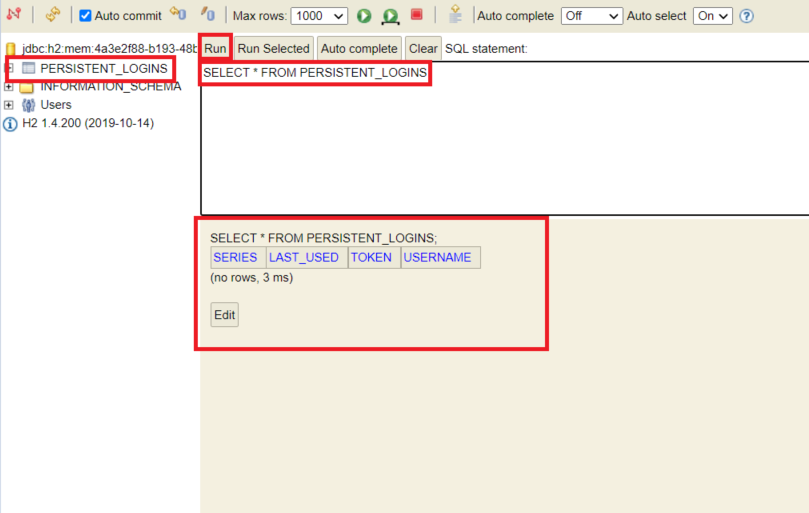Open the Auto select On dropdown
This screenshot has height=513, width=809.
[x=713, y=16]
